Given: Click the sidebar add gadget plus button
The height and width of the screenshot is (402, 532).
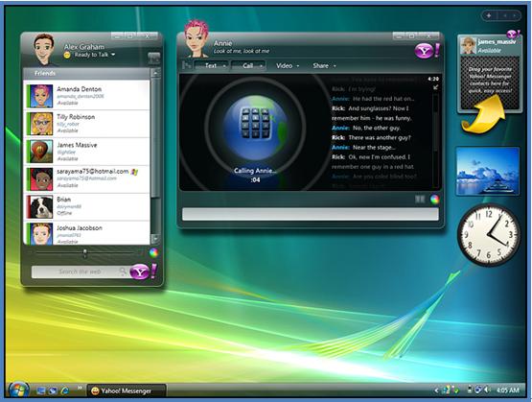Looking at the screenshot, I should click(x=489, y=15).
